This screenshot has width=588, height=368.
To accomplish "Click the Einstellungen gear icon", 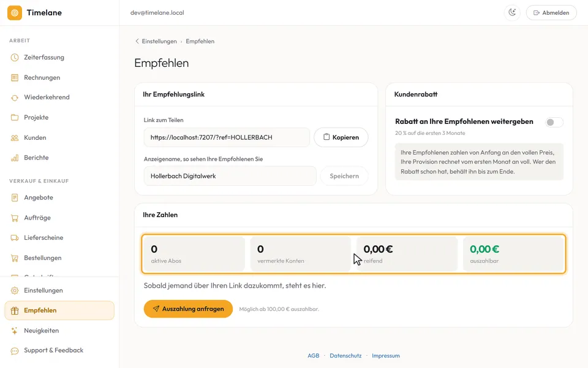I will (x=15, y=291).
